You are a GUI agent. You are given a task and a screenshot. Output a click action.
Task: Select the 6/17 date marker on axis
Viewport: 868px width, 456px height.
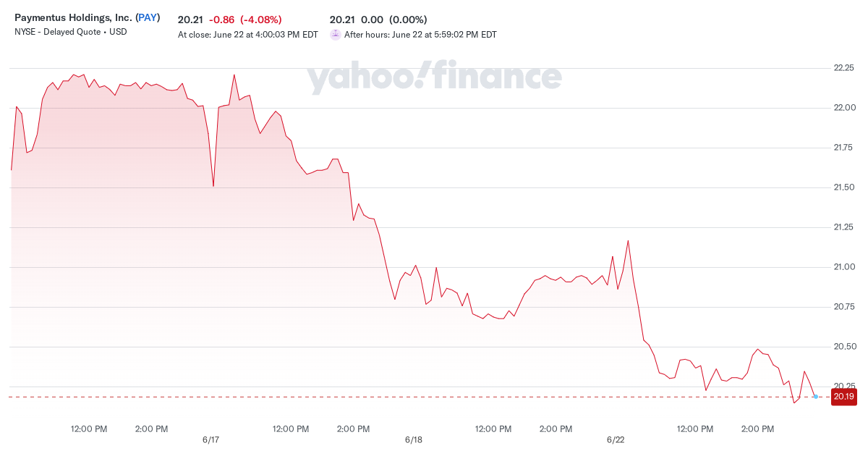211,440
